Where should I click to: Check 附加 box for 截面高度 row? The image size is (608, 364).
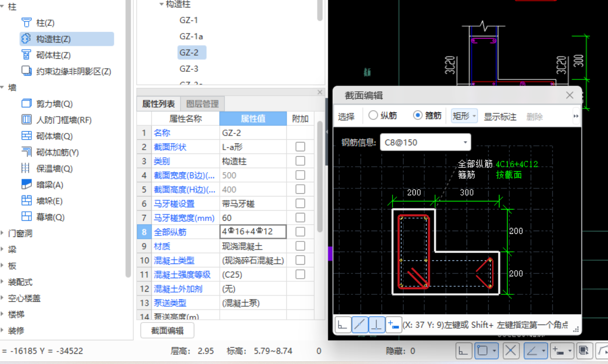(x=300, y=189)
